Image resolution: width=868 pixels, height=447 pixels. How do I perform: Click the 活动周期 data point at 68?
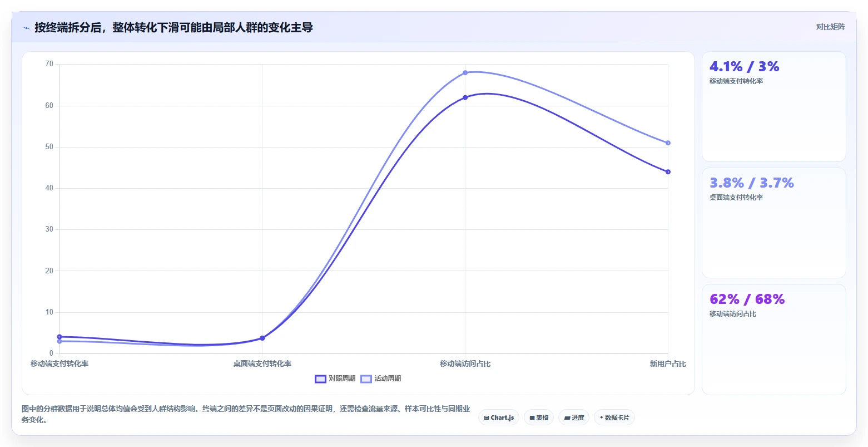point(465,73)
